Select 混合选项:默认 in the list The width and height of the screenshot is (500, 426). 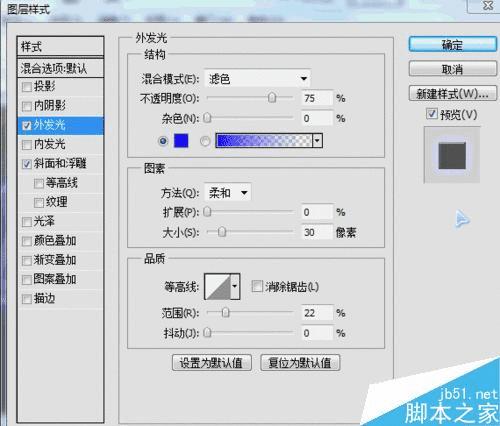(60, 68)
